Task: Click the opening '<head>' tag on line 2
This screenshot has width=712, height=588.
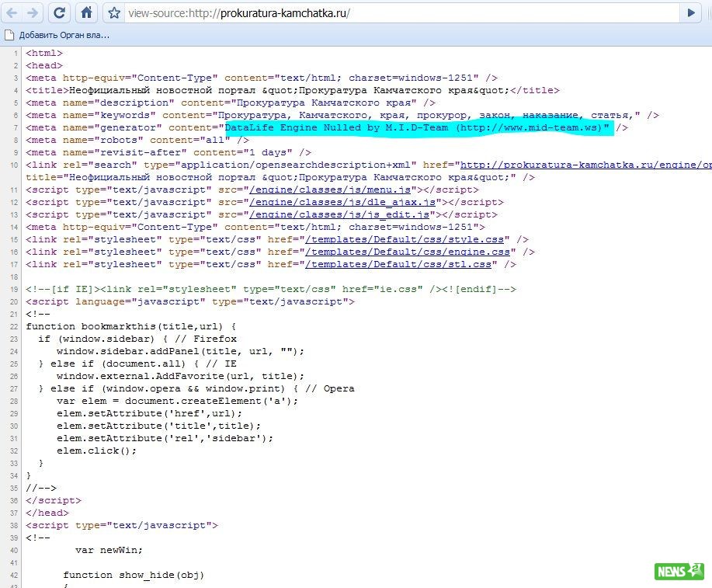Action: [44, 65]
